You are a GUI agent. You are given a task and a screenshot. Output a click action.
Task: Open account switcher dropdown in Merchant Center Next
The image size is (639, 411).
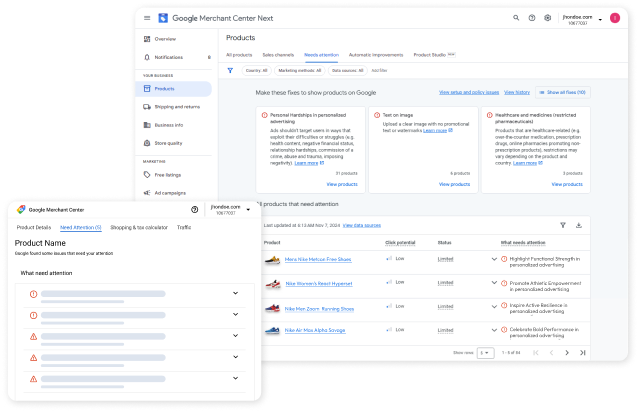600,19
